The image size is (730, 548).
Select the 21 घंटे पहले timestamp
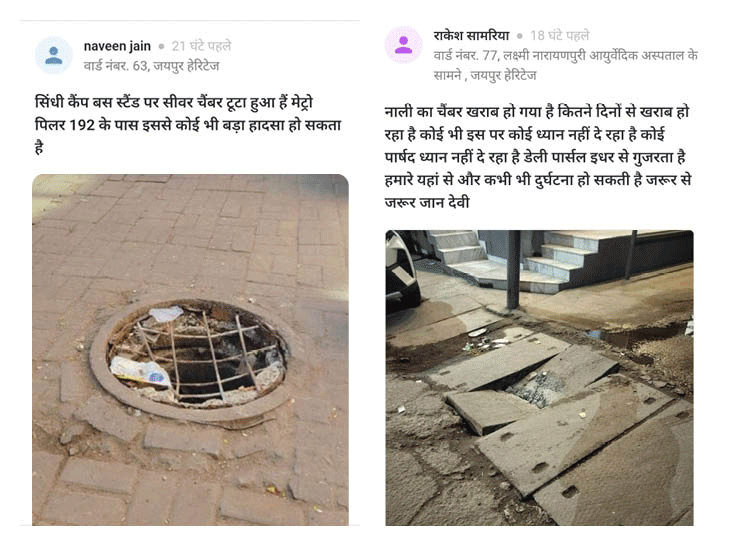201,46
